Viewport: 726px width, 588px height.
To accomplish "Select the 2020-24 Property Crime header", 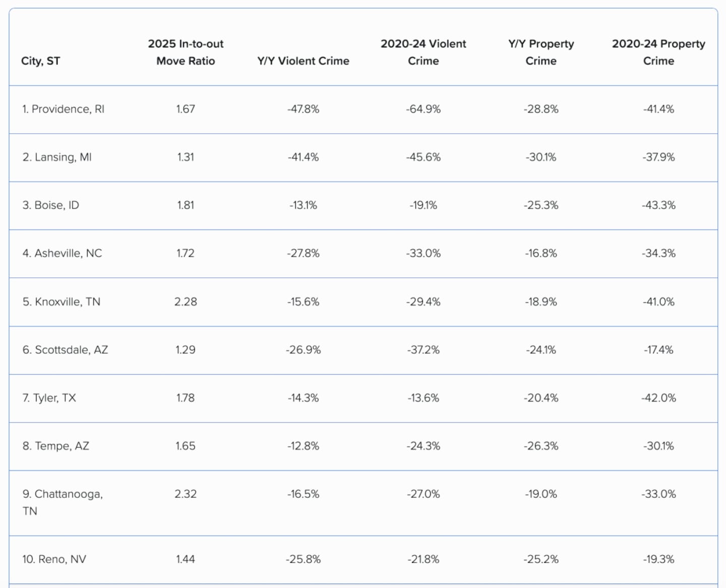I will point(658,52).
